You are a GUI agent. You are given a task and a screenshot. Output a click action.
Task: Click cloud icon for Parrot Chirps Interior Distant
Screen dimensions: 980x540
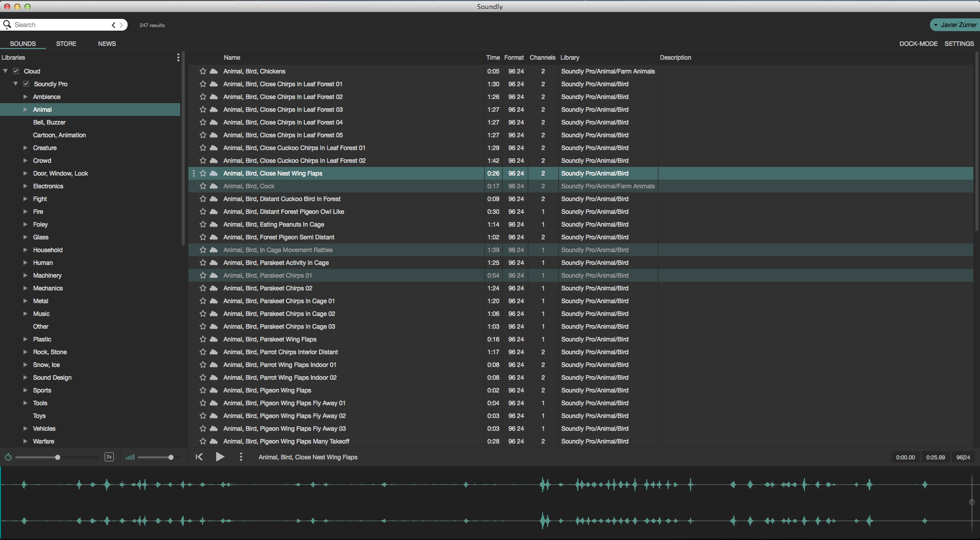coord(214,352)
